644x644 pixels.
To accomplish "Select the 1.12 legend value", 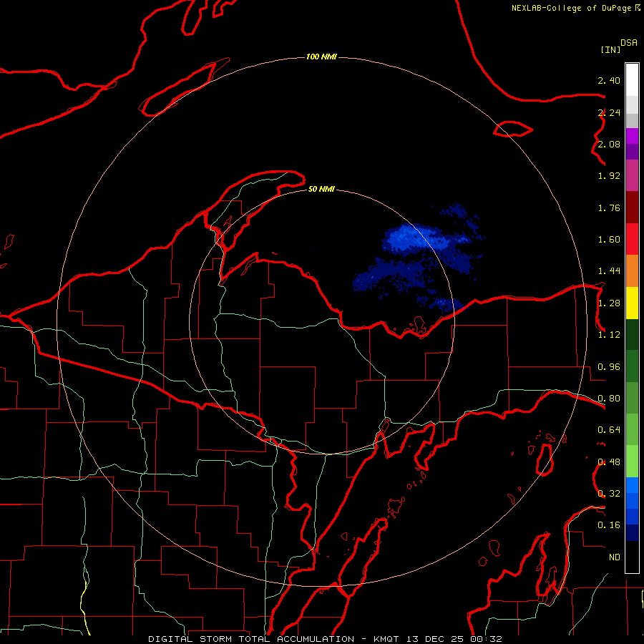I will click(x=609, y=335).
